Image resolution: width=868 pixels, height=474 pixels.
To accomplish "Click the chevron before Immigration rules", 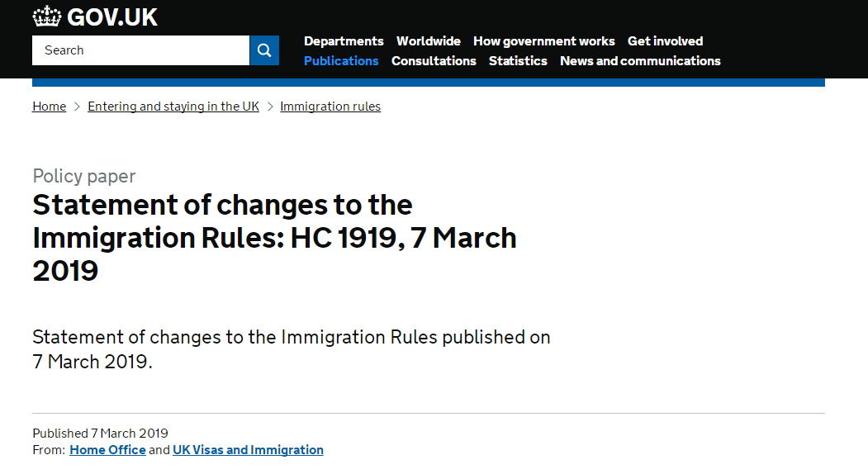I will pos(270,107).
